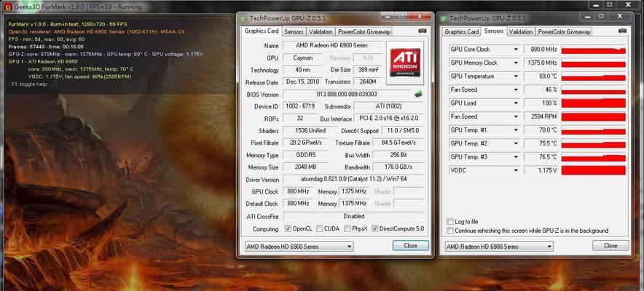Click the 880.0 MHz GPU Core Clock value

(x=541, y=49)
